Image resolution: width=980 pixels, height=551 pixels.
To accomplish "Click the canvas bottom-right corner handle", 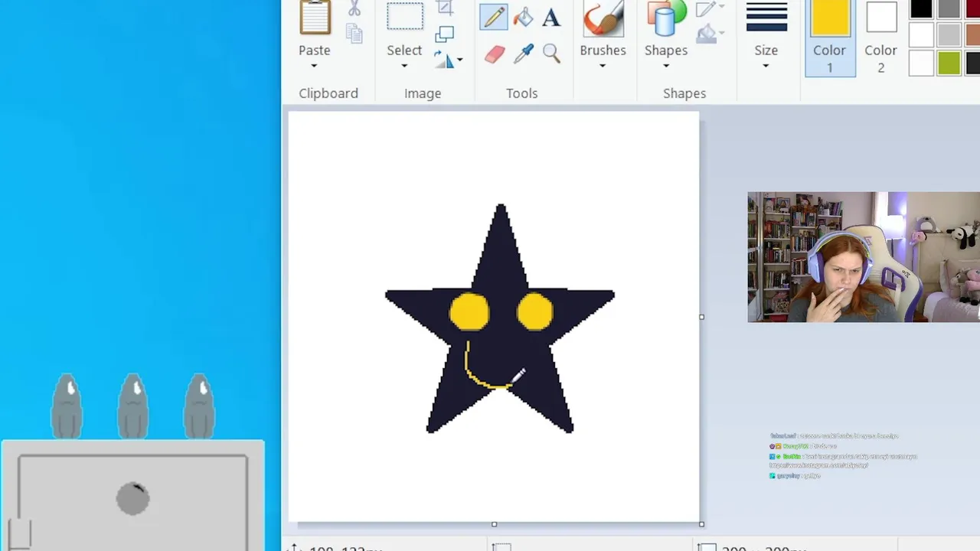I will tap(701, 524).
